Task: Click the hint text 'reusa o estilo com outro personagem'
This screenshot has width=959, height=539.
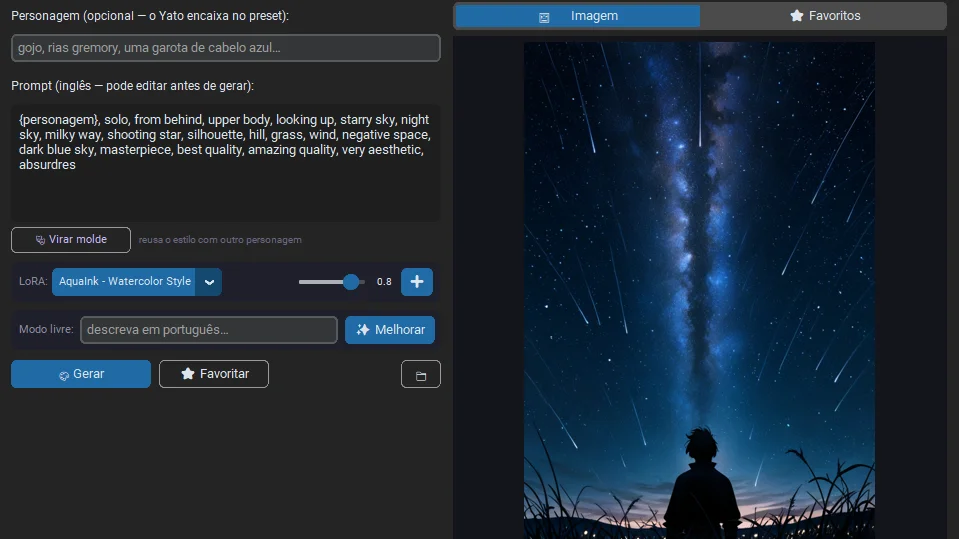Action: coord(220,240)
